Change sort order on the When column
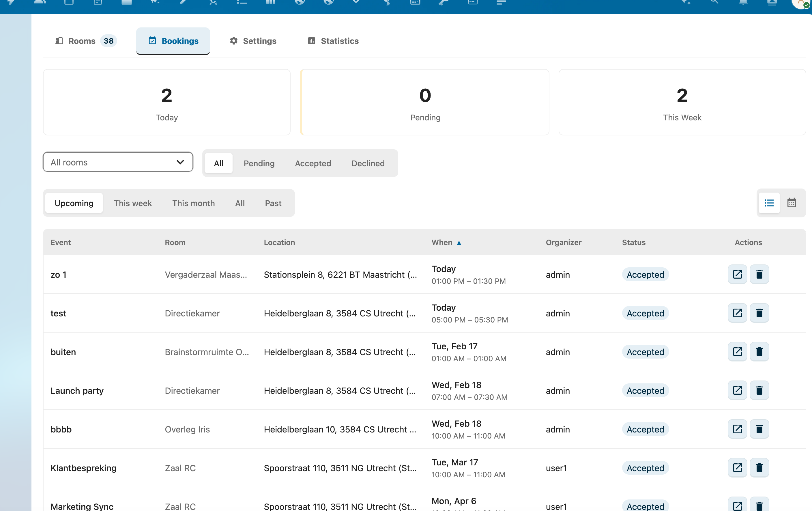Viewport: 812px width, 511px height. 446,243
